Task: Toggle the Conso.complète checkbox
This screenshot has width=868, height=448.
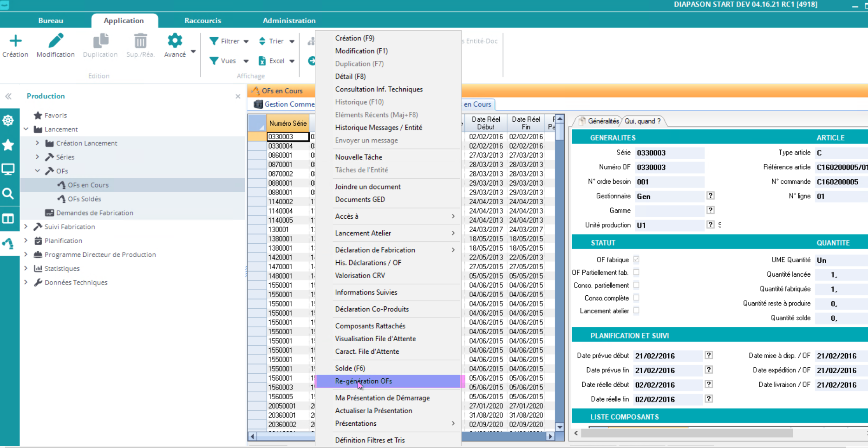Action: click(x=636, y=298)
